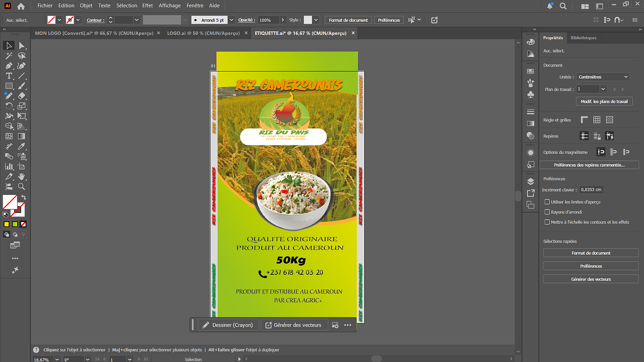Select the Zoom magnifier tool
This screenshot has height=362, width=644.
point(22,186)
